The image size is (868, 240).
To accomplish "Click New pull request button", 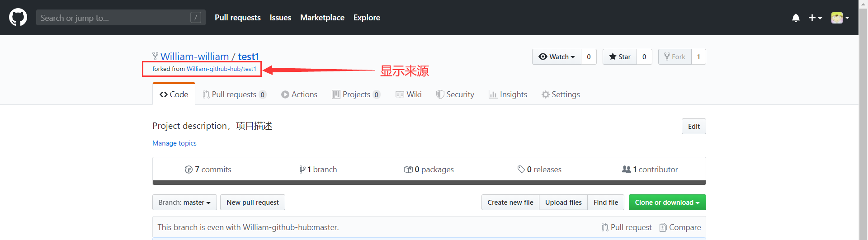I will click(x=253, y=202).
